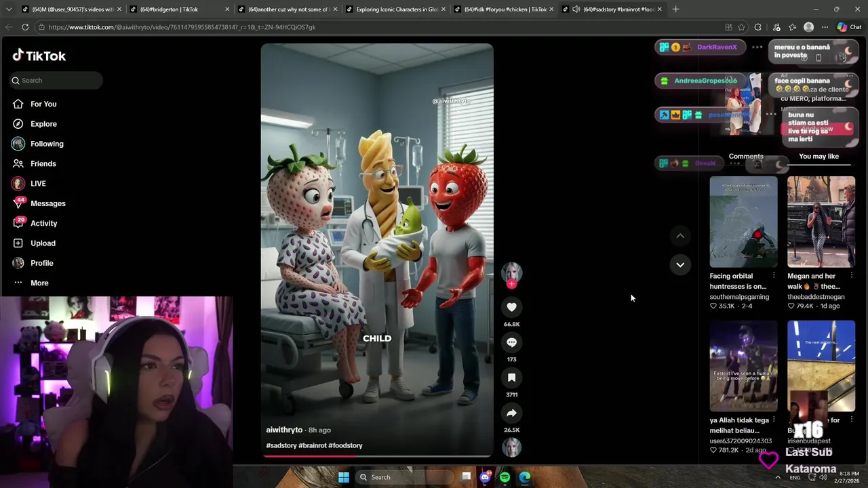Click the browser back arrow
Viewport: 868px width, 488px height.
tap(9, 27)
